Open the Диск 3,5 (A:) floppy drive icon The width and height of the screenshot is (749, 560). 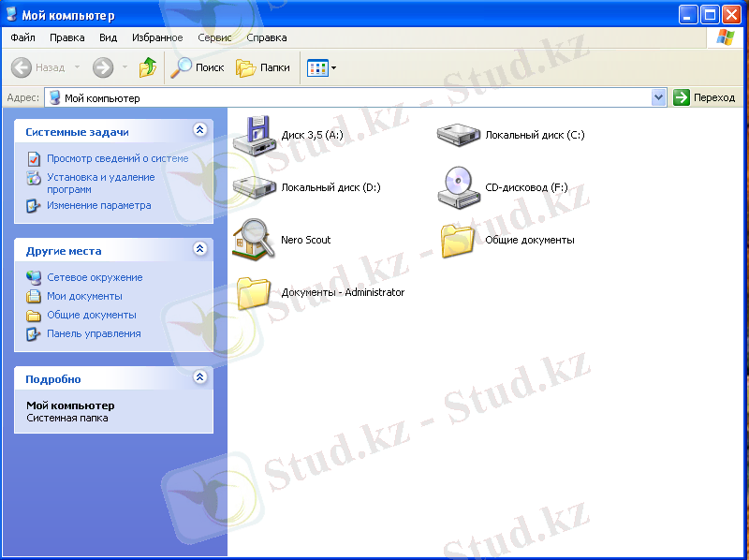[x=253, y=135]
